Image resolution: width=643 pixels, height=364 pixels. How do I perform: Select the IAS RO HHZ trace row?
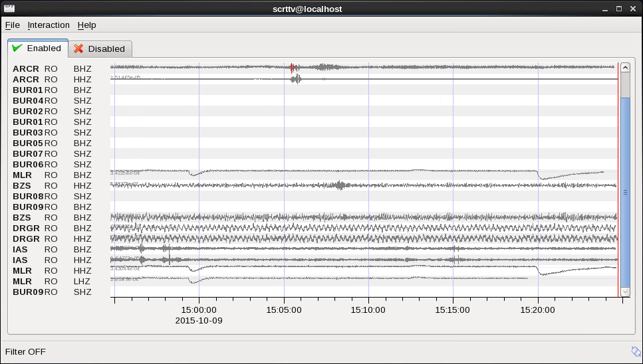click(x=315, y=260)
